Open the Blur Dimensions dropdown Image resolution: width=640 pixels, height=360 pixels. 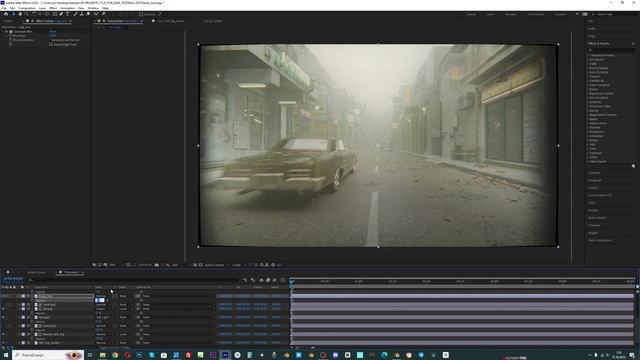(x=65, y=40)
